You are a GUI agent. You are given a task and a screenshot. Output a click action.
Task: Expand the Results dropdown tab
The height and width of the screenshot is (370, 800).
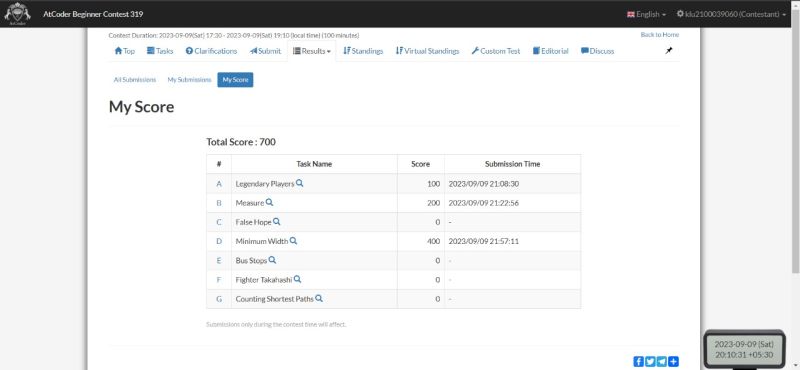[312, 51]
